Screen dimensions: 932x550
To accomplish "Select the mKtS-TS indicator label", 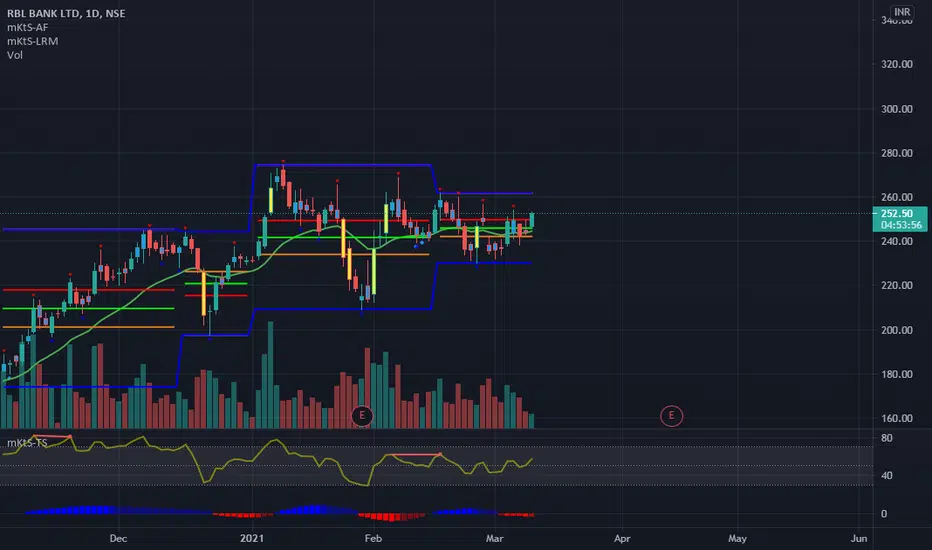I will point(27,443).
